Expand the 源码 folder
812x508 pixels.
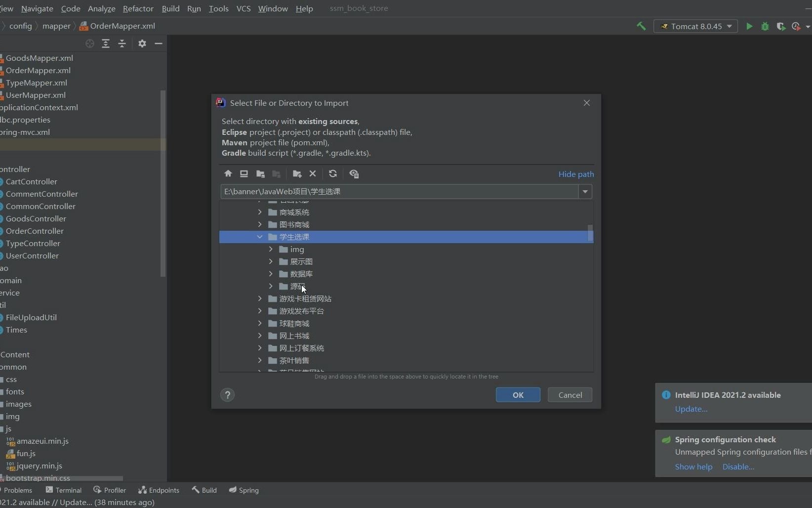pos(271,286)
